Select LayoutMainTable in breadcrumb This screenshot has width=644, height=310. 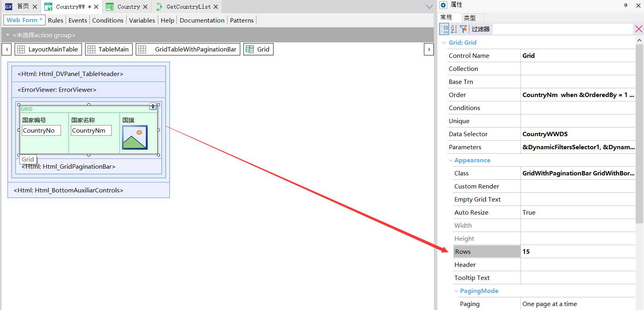tap(49, 49)
